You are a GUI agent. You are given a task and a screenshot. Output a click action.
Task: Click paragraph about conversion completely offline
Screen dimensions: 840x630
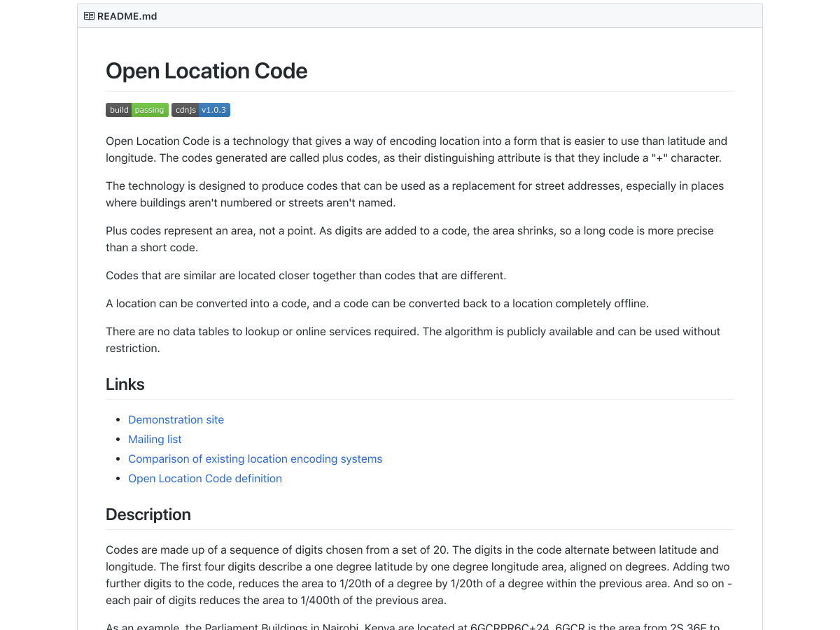pyautogui.click(x=377, y=304)
